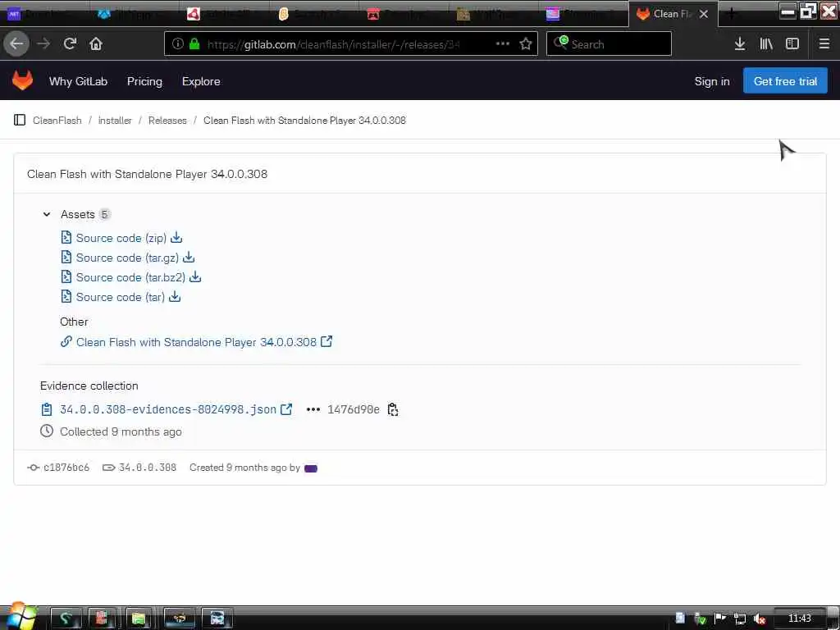Download Source code (tar.gz) arrow icon
This screenshot has height=630, width=840.
[189, 257]
